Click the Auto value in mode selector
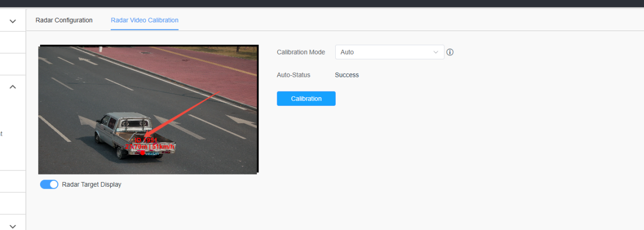 pyautogui.click(x=347, y=52)
